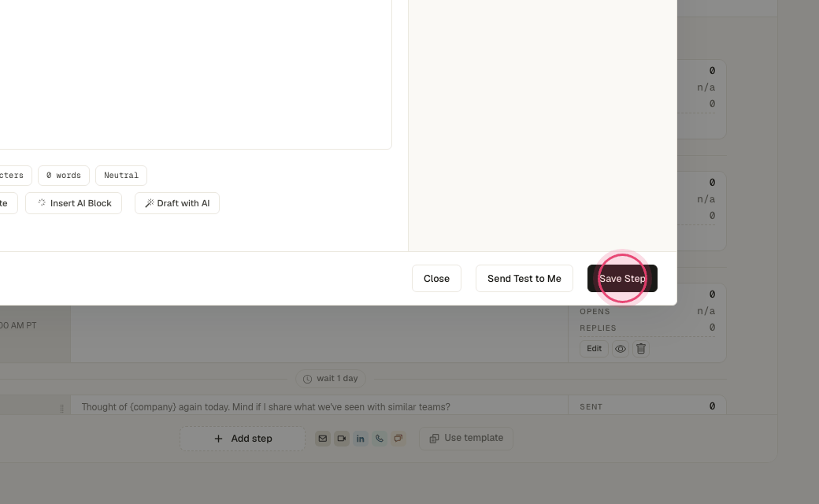Select the Neutral tone chip
The image size is (819, 504).
click(x=121, y=176)
